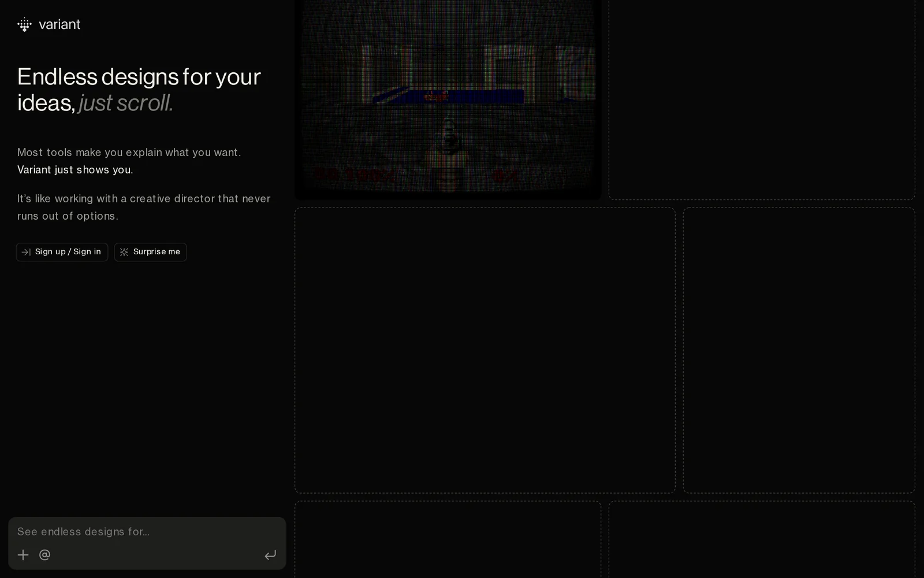This screenshot has height=578, width=924.
Task: Select the narrow empty card at middle right
Action: tap(799, 350)
